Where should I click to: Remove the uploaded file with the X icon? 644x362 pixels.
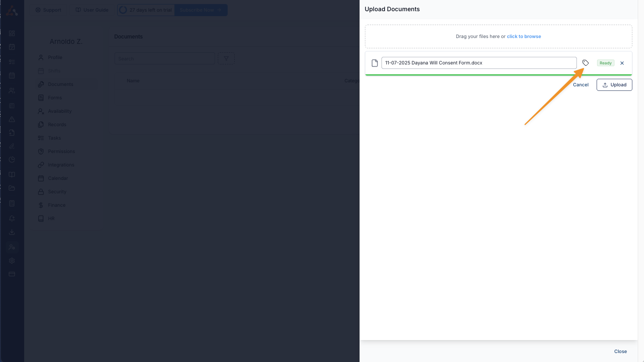(x=622, y=63)
